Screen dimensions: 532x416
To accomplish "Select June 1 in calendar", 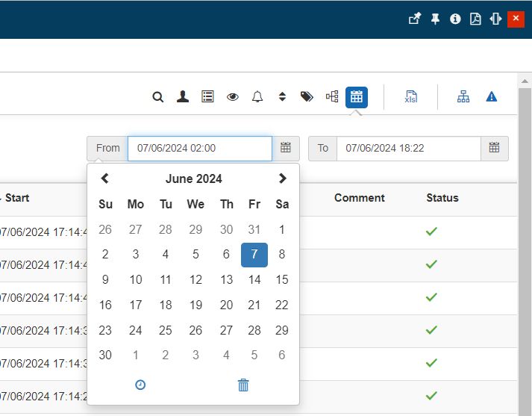I will 282,229.
